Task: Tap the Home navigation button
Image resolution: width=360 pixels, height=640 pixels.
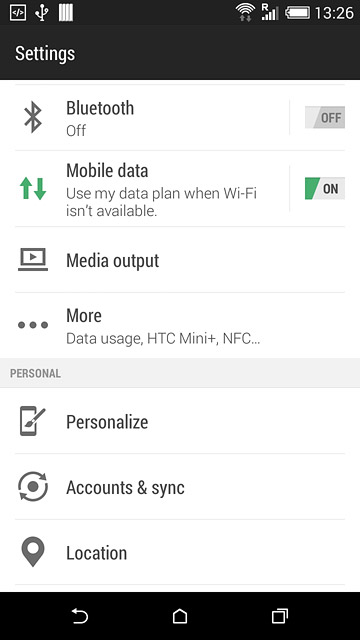Action: coord(180,616)
